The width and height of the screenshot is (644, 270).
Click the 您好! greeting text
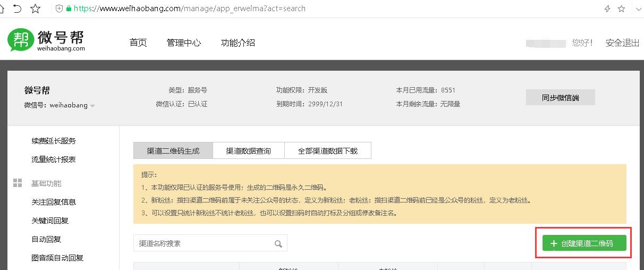[582, 43]
